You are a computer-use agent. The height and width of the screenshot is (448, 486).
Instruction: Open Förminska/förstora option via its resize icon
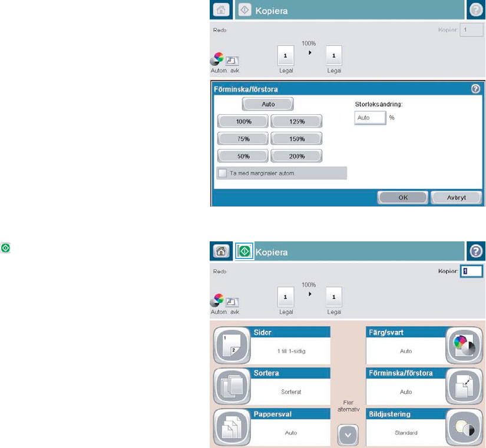coord(464,386)
